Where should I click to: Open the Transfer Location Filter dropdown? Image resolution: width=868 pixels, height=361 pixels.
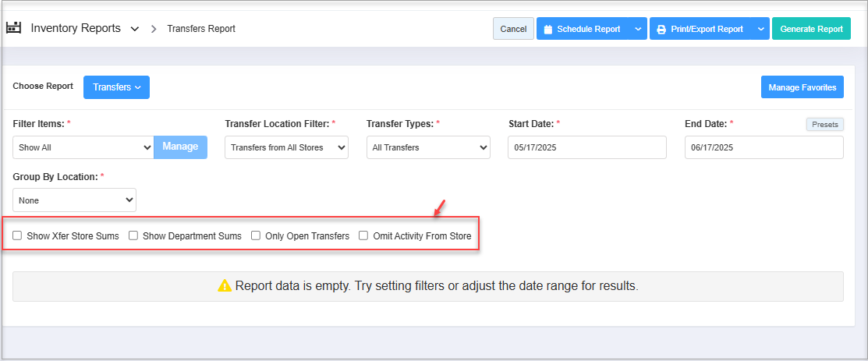coord(287,147)
